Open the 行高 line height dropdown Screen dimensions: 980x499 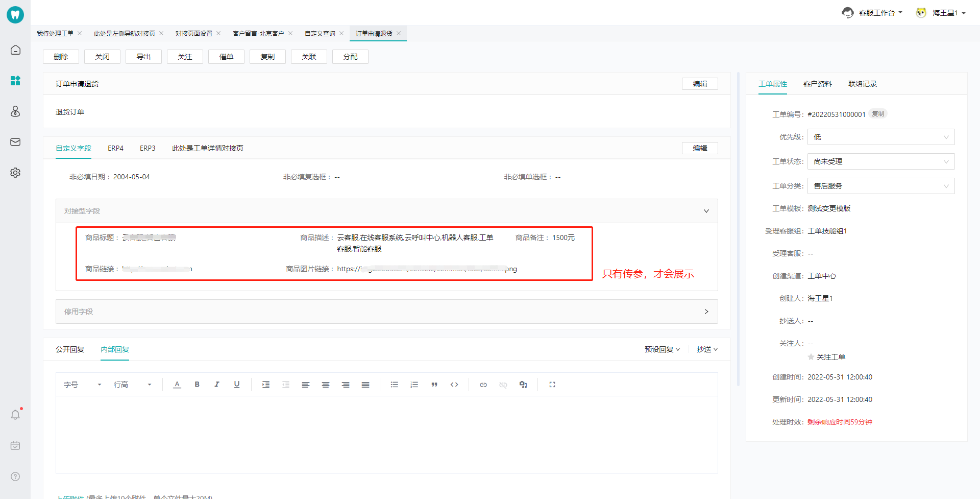[133, 385]
